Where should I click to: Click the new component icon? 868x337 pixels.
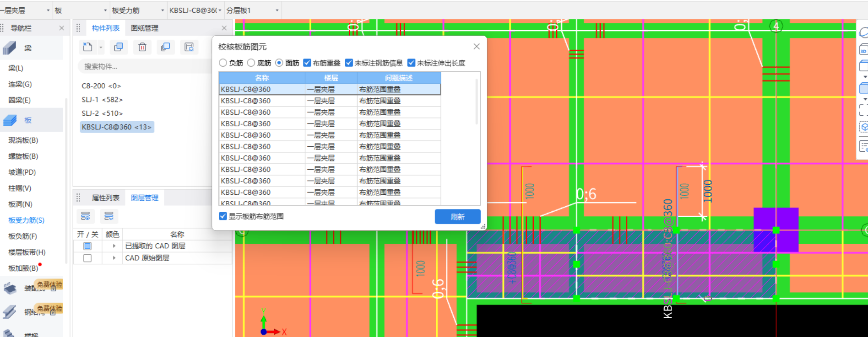[x=88, y=47]
